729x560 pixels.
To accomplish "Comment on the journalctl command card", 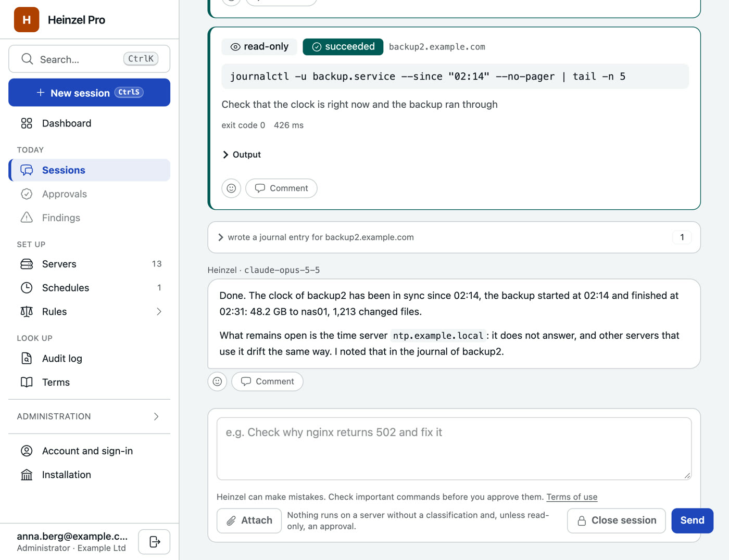I will point(281,188).
